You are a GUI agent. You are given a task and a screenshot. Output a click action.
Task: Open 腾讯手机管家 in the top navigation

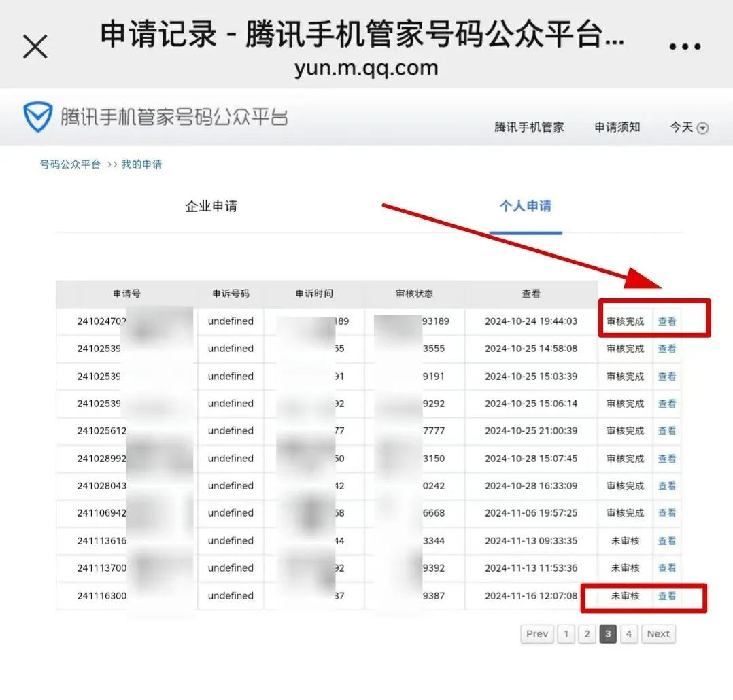(x=529, y=127)
